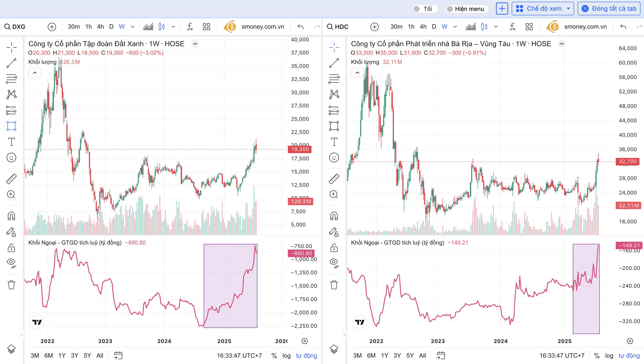Switch DXG chart to 4h timeframe
The height and width of the screenshot is (364, 644).
(x=100, y=27)
